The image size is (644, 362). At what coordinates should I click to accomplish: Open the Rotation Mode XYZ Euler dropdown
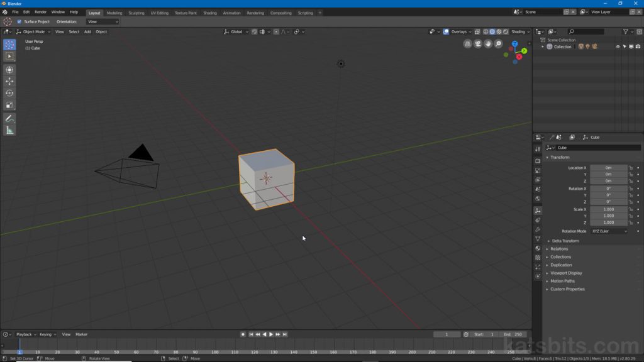click(609, 231)
